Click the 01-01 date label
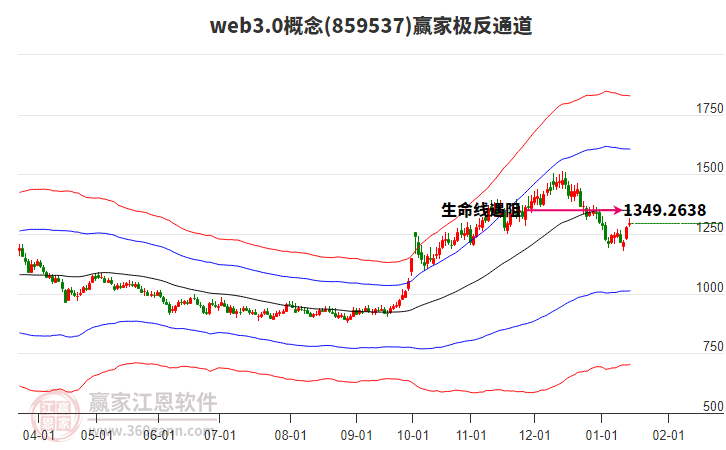This screenshot has width=726, height=450. pyautogui.click(x=601, y=435)
